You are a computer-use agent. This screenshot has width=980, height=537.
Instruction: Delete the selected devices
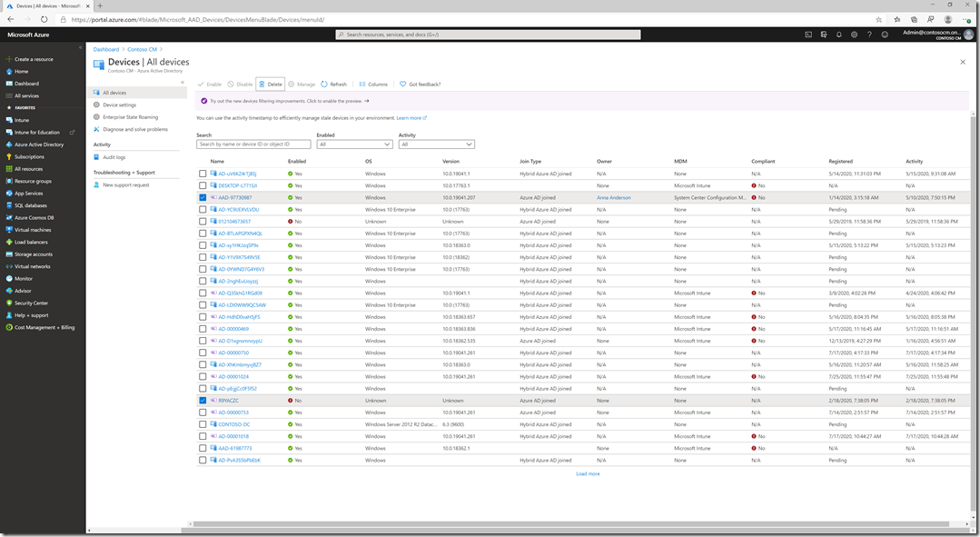[270, 84]
